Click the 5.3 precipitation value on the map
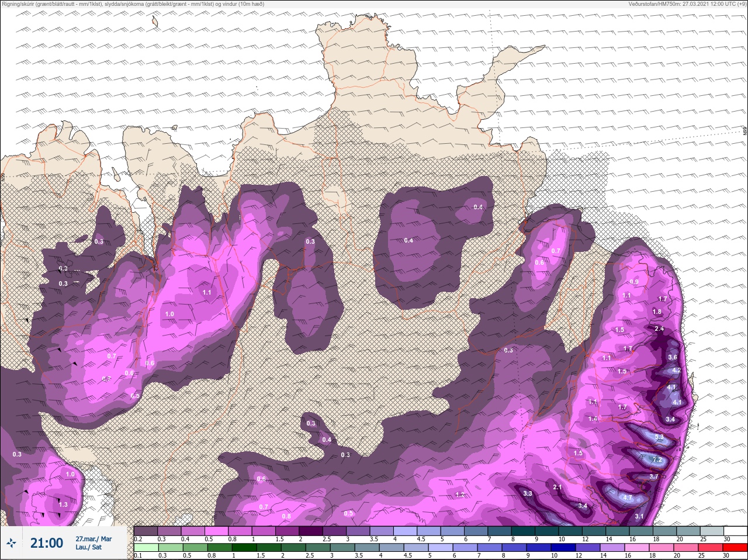 coord(660,437)
